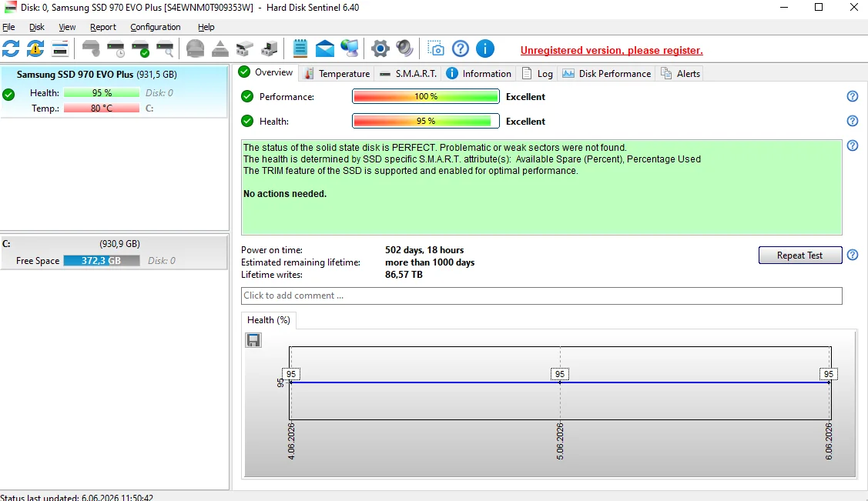Select the Health (%) graph tab

(269, 320)
